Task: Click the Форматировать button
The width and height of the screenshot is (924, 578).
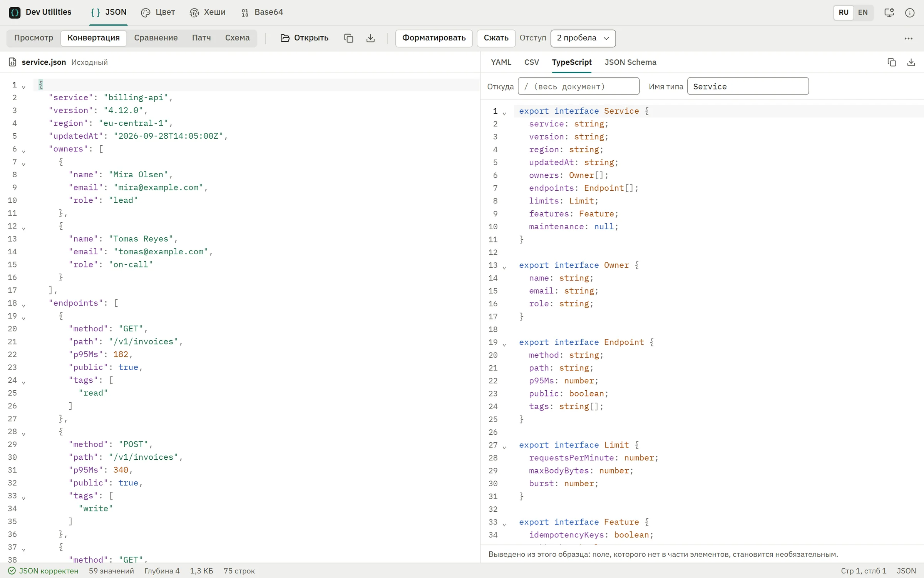Action: click(x=434, y=38)
